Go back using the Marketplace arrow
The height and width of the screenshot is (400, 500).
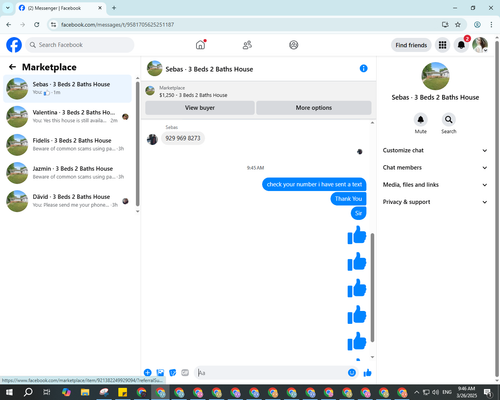click(12, 67)
